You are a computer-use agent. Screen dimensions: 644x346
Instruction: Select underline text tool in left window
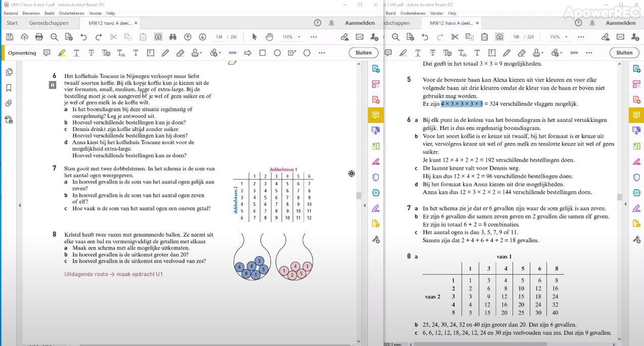coord(76,53)
